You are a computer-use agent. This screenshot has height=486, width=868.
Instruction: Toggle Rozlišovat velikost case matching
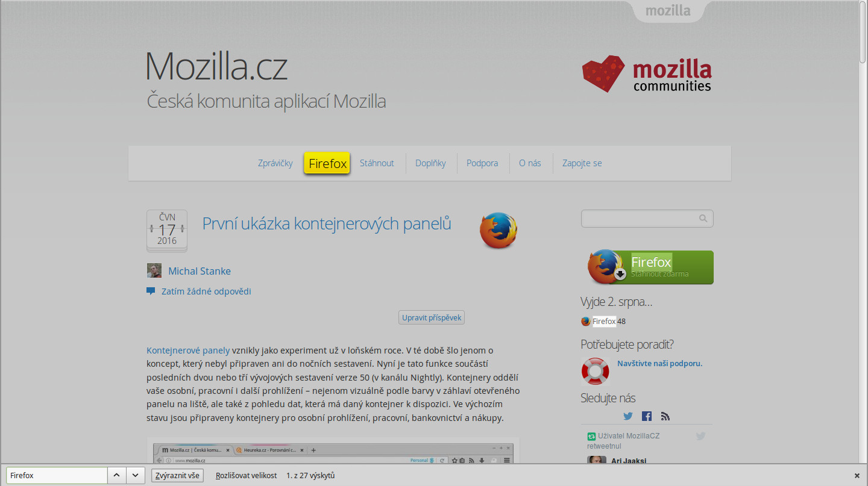pos(247,475)
